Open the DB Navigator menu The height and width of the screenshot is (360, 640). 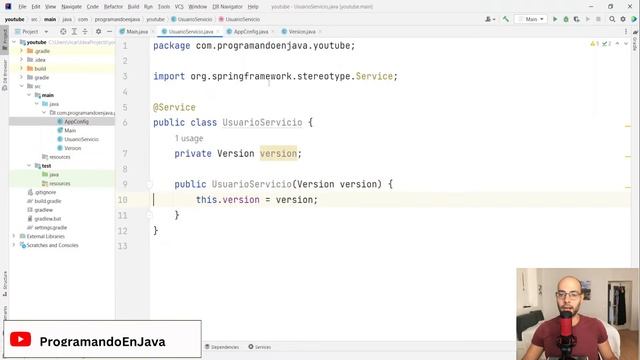point(227,7)
